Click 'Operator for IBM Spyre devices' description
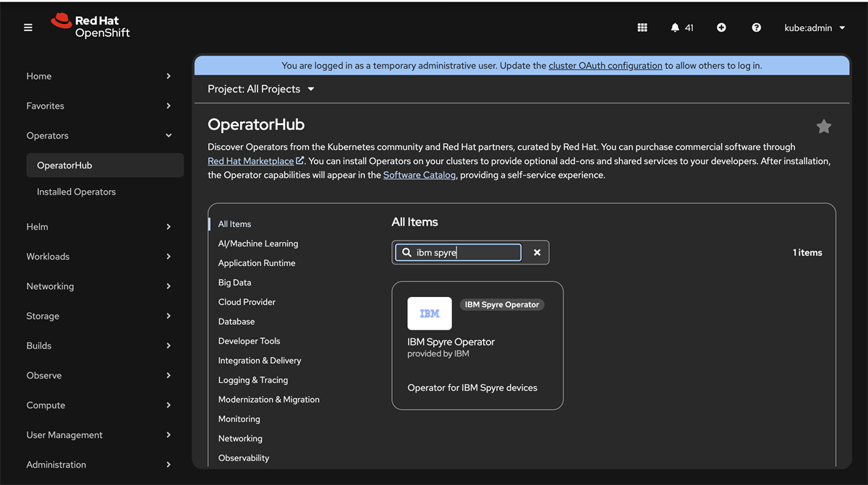This screenshot has width=868, height=485. point(472,387)
